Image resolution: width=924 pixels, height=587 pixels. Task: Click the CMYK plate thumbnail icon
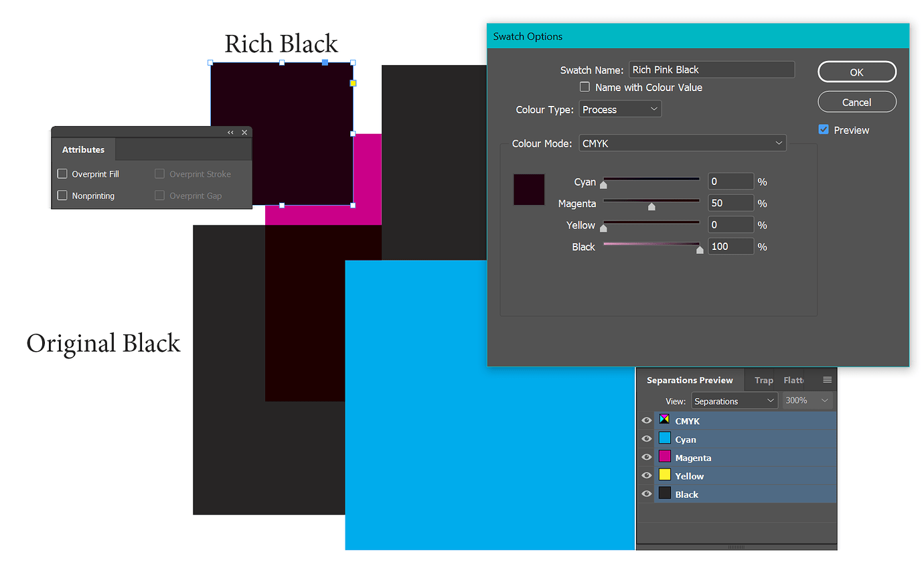(x=664, y=419)
